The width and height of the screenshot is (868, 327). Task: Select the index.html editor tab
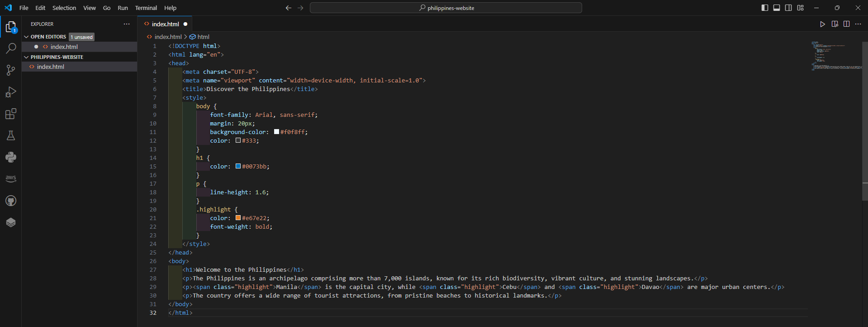[165, 24]
